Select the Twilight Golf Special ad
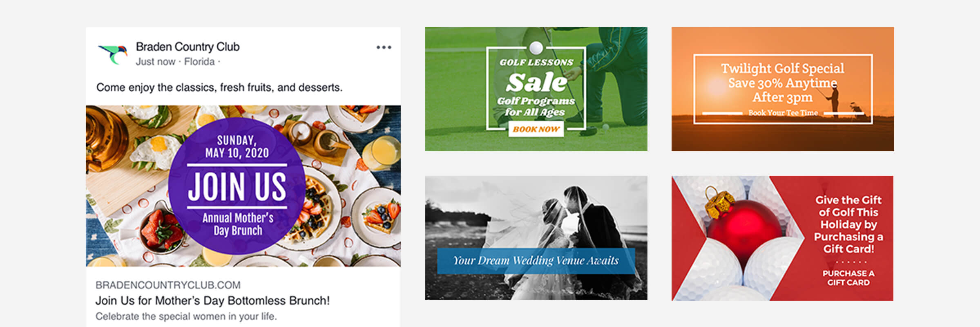Viewport: 980px width, 327px height. (783, 89)
